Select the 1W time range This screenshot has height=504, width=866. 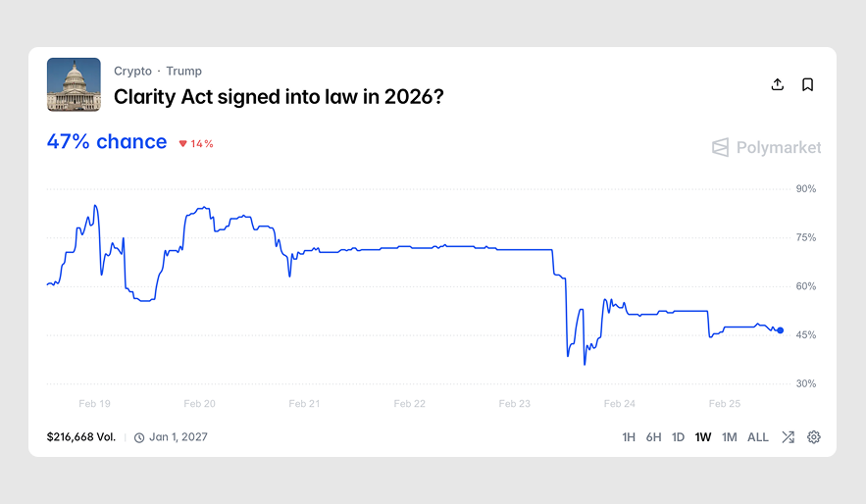(x=703, y=437)
